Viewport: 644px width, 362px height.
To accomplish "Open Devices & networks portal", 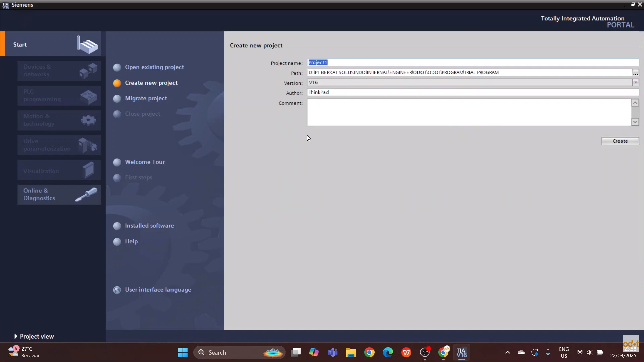I will (x=59, y=71).
